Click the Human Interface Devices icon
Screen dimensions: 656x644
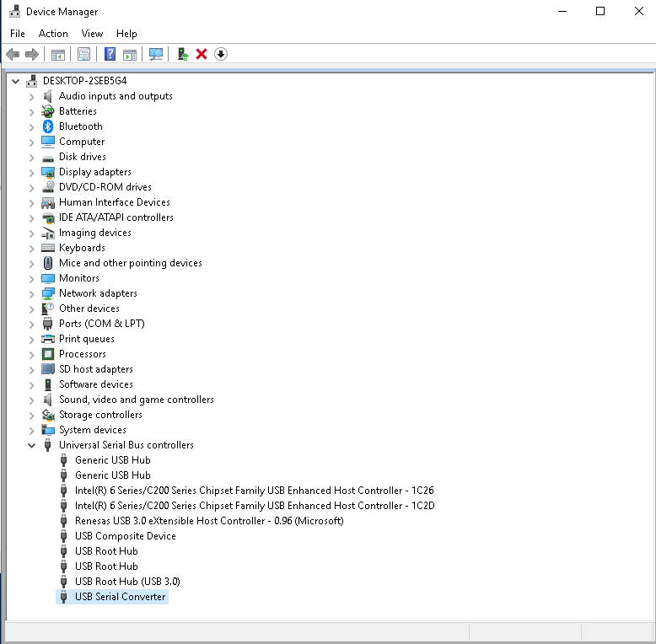coord(48,202)
